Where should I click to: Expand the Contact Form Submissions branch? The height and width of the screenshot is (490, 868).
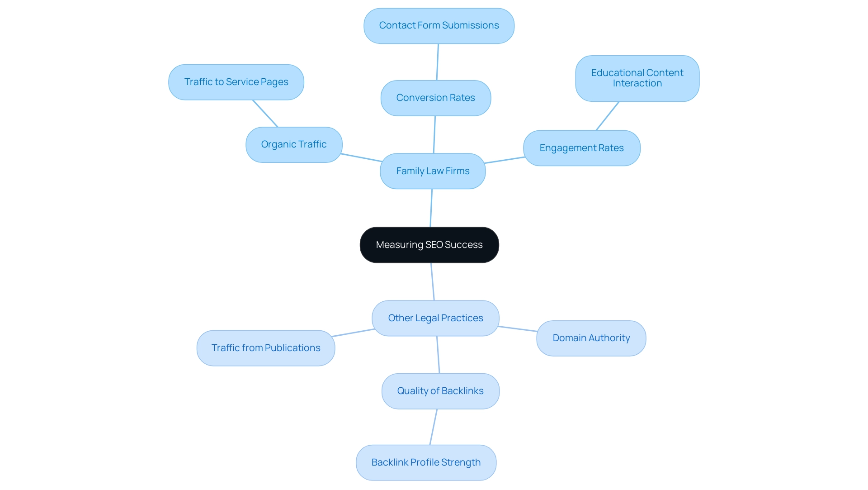439,25
